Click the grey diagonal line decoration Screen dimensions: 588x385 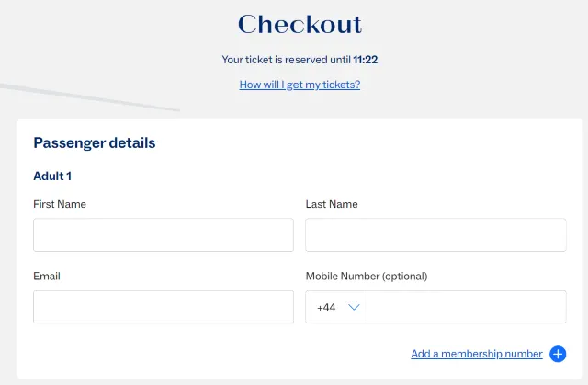[x=92, y=98]
